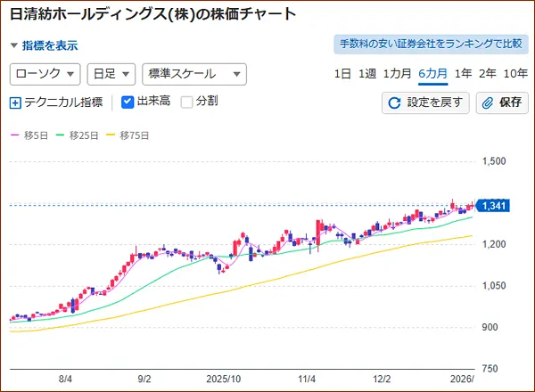Switch to the 1年 range
The height and width of the screenshot is (392, 535).
tap(463, 74)
